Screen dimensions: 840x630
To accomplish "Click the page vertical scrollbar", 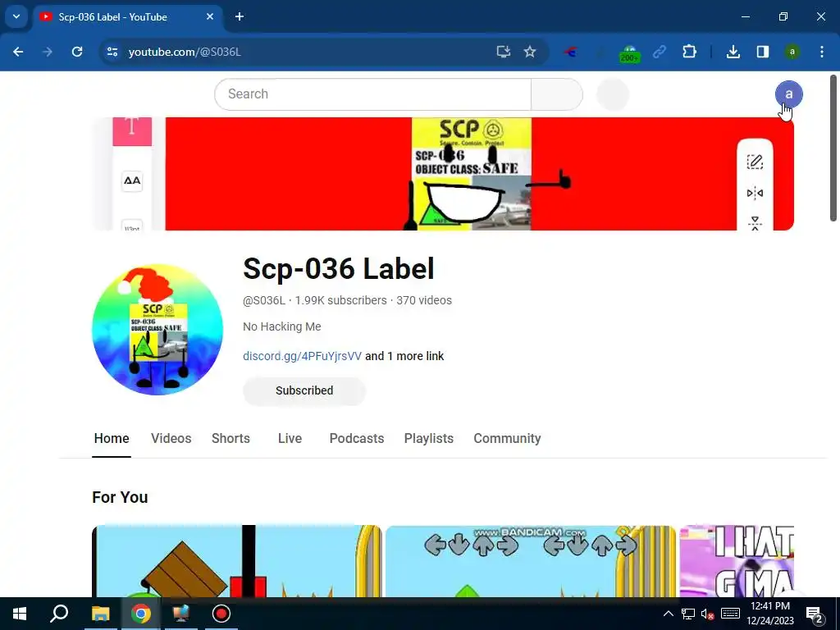I will click(x=833, y=148).
